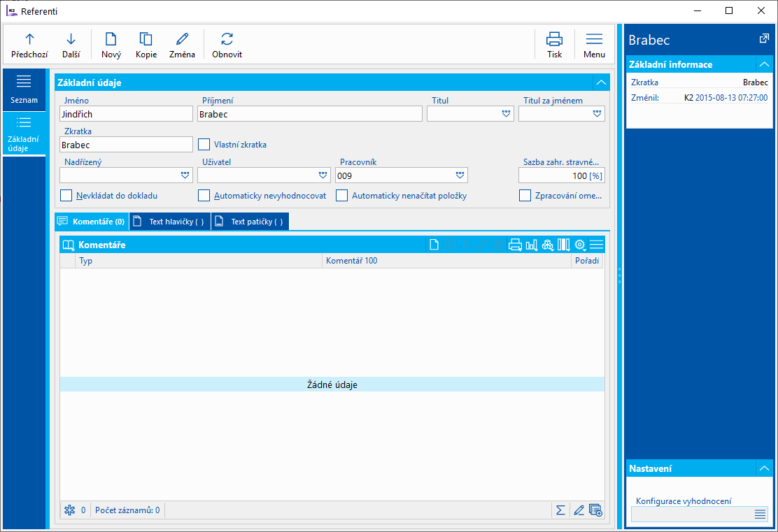This screenshot has width=778, height=532.
Task: Click the vertical splitter handle dots
Action: click(619, 275)
